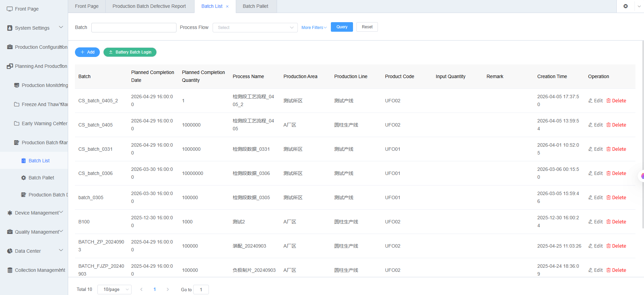
Task: Click the trash icon for B100 row
Action: click(609, 222)
